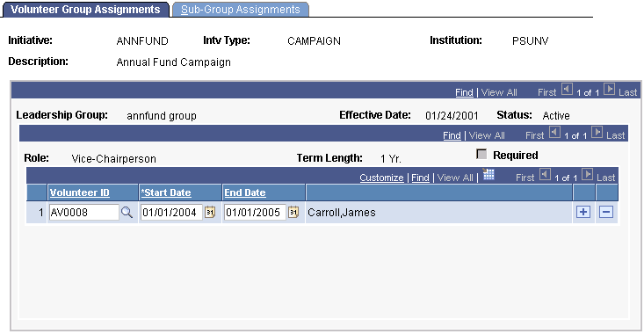Open the Start Date calendar picker

210,213
